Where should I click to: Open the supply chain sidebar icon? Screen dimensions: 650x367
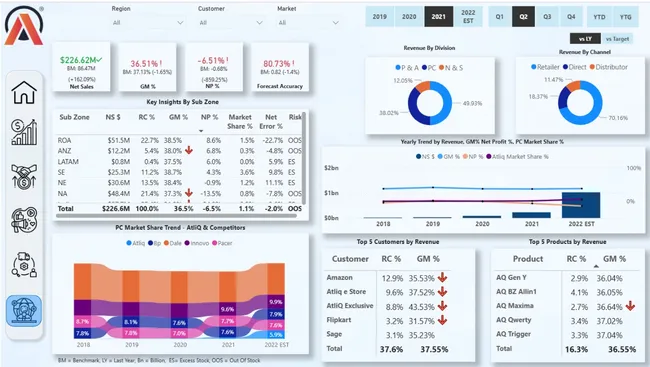24,265
